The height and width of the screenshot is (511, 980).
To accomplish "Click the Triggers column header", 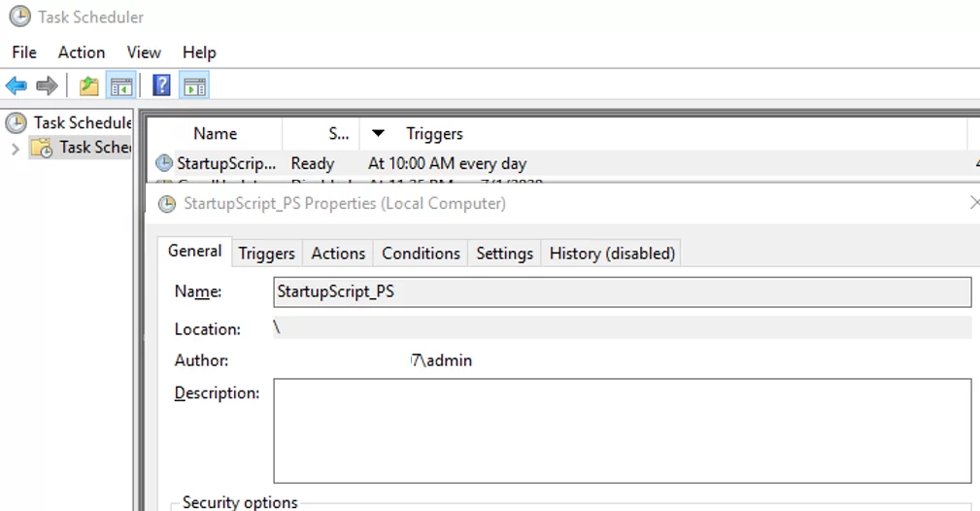I will pos(434,134).
